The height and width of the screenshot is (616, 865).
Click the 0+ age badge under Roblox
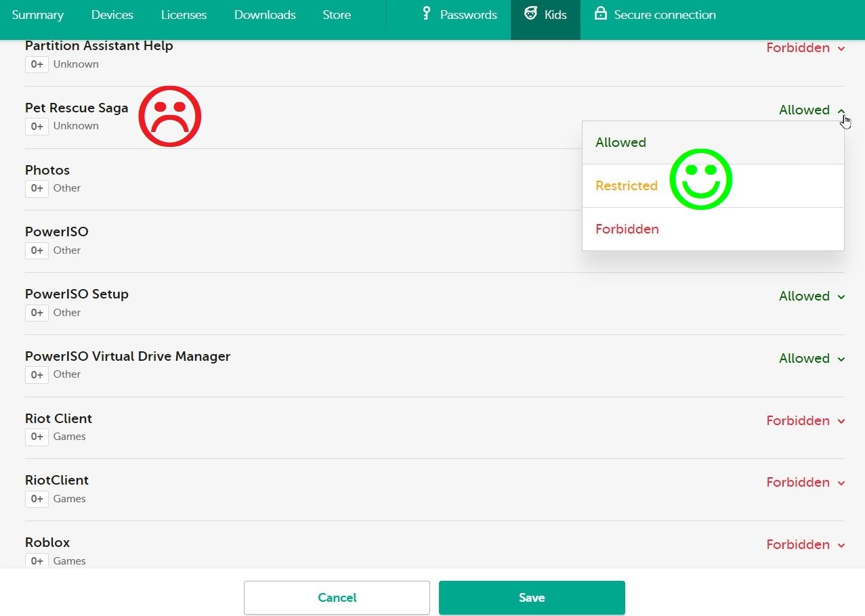[x=37, y=561]
